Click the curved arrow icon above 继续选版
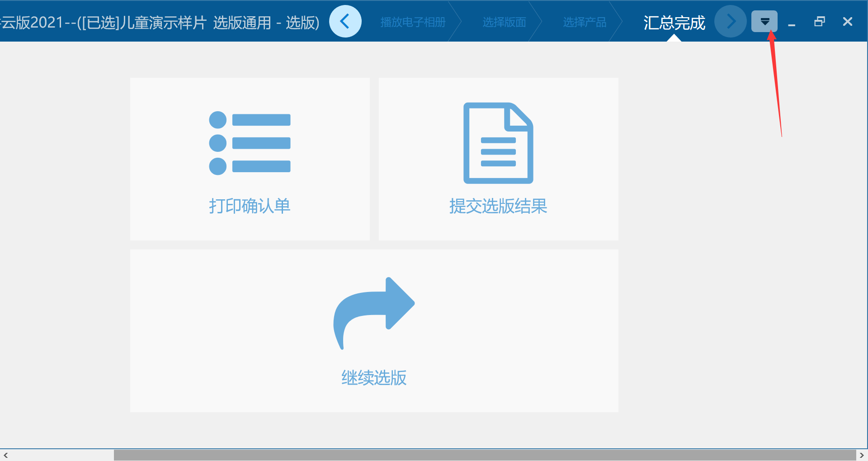 coord(373,313)
